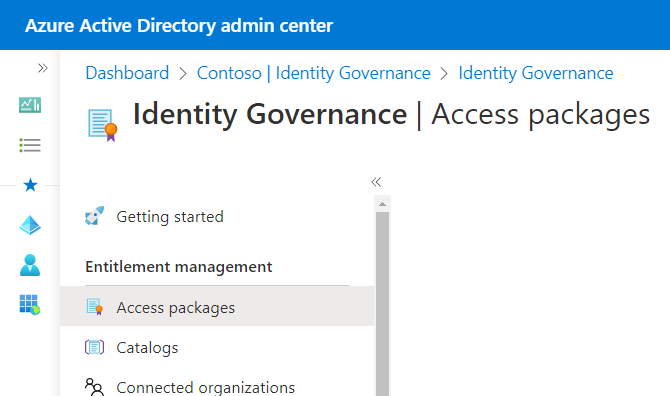Select Access packages in the menu
This screenshot has height=396, width=670.
pos(217,306)
